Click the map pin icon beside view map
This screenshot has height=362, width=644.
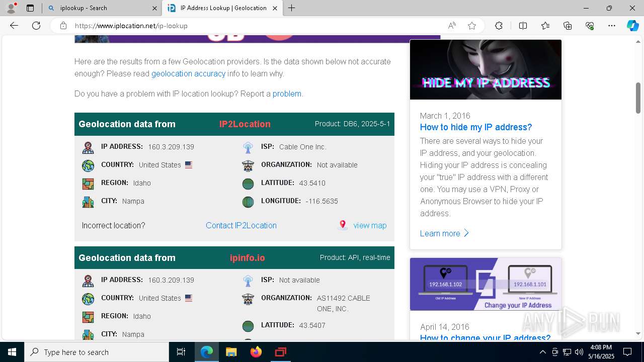pos(343,225)
